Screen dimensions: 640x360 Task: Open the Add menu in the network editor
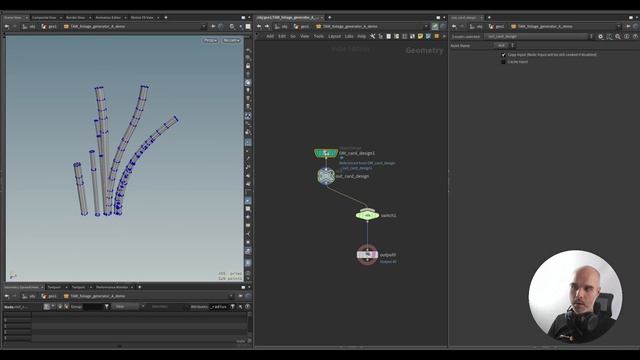[x=270, y=36]
